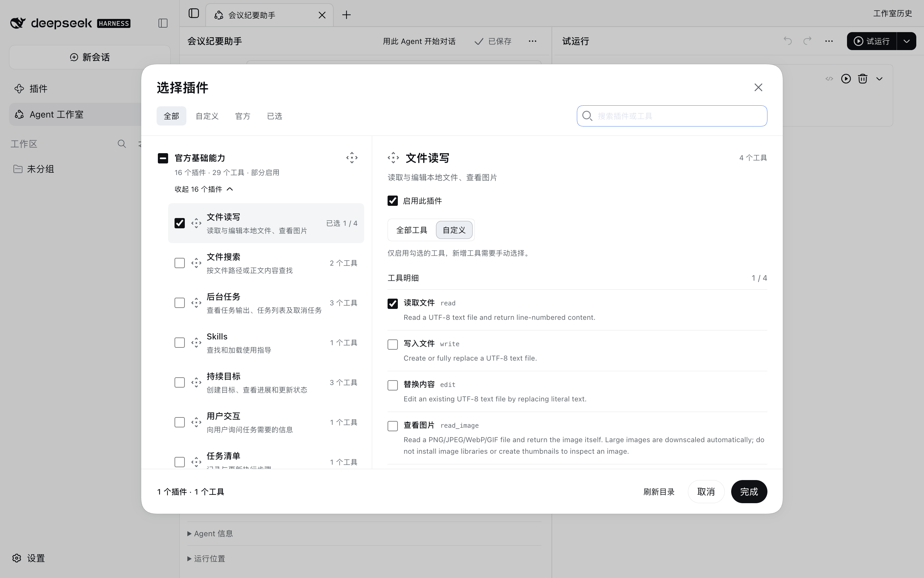
Task: Select the 文件搜索 plugin row
Action: tap(266, 263)
